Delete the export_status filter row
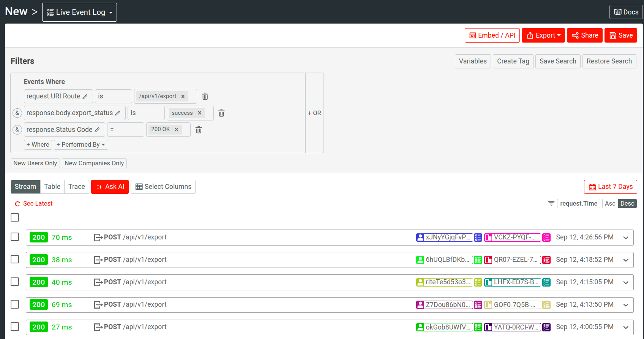The width and height of the screenshot is (644, 339). (x=221, y=113)
